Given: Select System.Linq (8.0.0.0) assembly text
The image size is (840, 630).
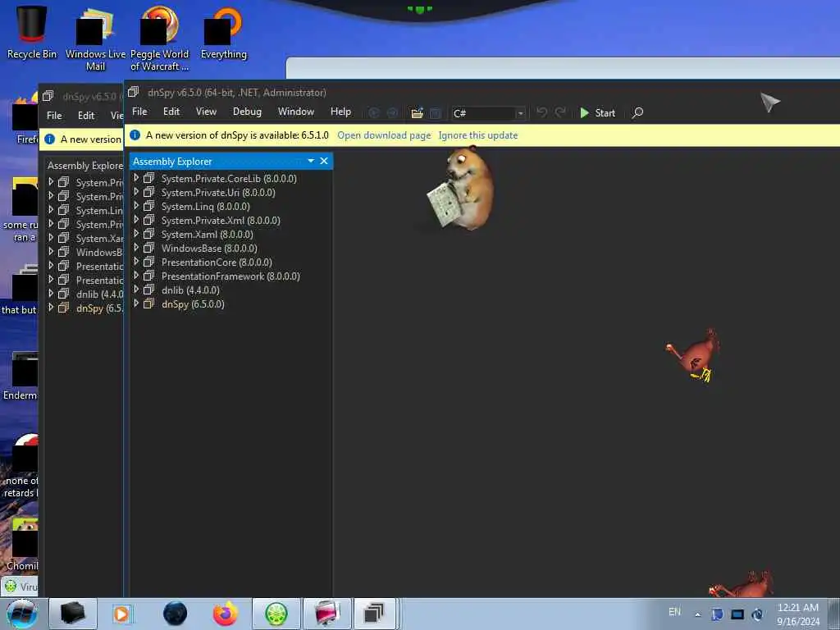Looking at the screenshot, I should click(x=205, y=206).
